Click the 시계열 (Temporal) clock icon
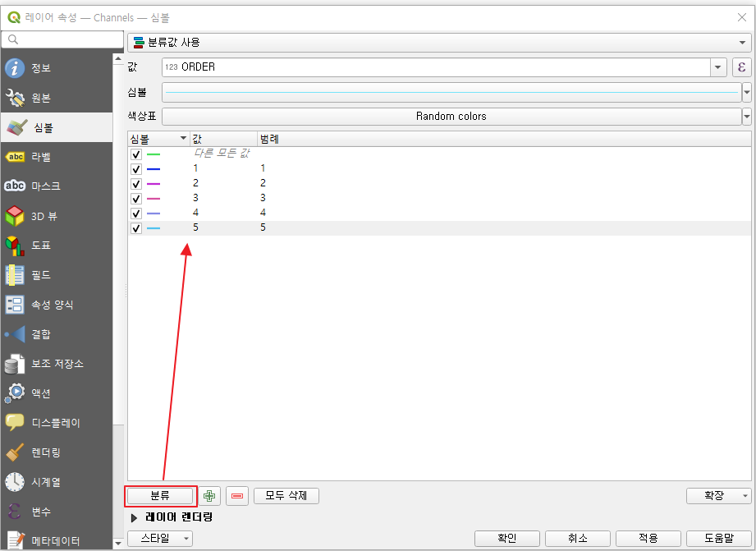The image size is (756, 551). click(x=15, y=482)
